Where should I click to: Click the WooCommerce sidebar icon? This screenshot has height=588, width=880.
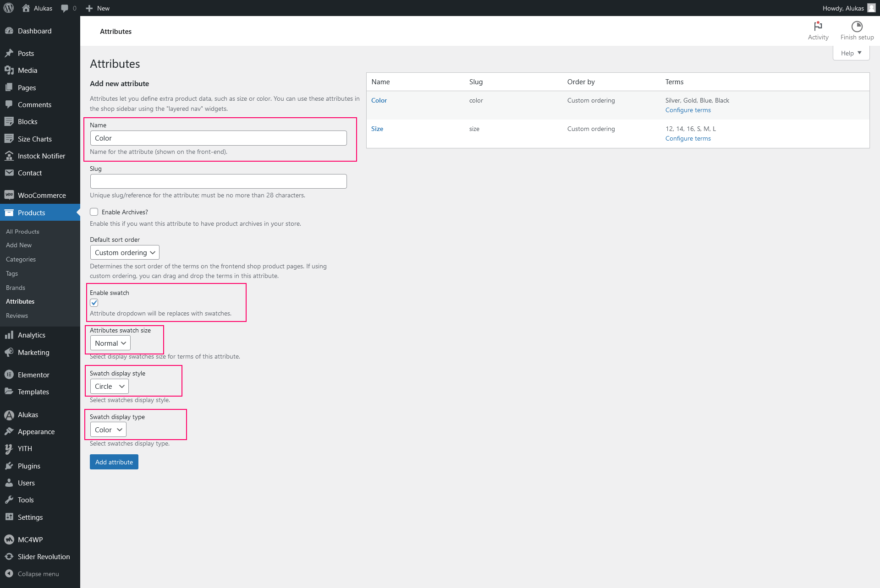pyautogui.click(x=9, y=195)
